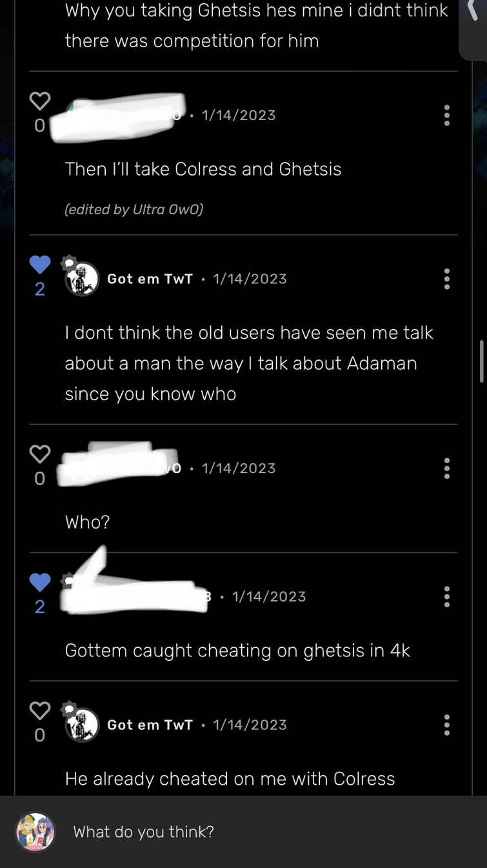Click the 1/14/2023 timestamp on the "Who?" comment
Screen dimensions: 487x868
coord(239,469)
